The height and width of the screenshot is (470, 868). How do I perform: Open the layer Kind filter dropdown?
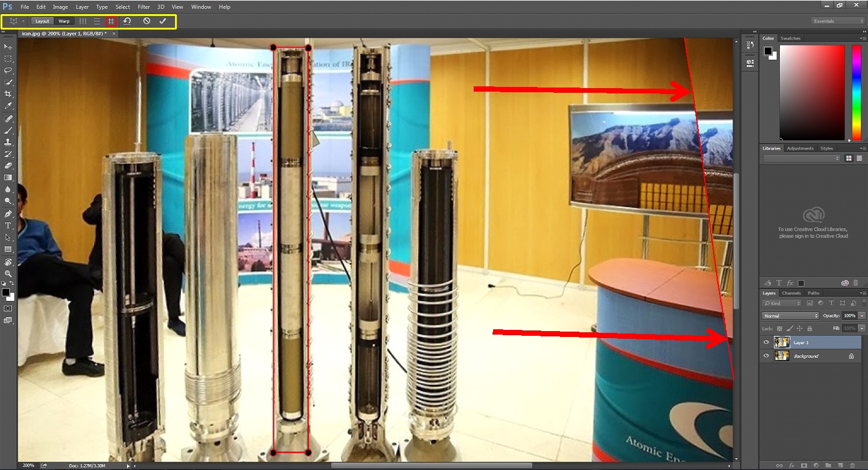coord(782,303)
